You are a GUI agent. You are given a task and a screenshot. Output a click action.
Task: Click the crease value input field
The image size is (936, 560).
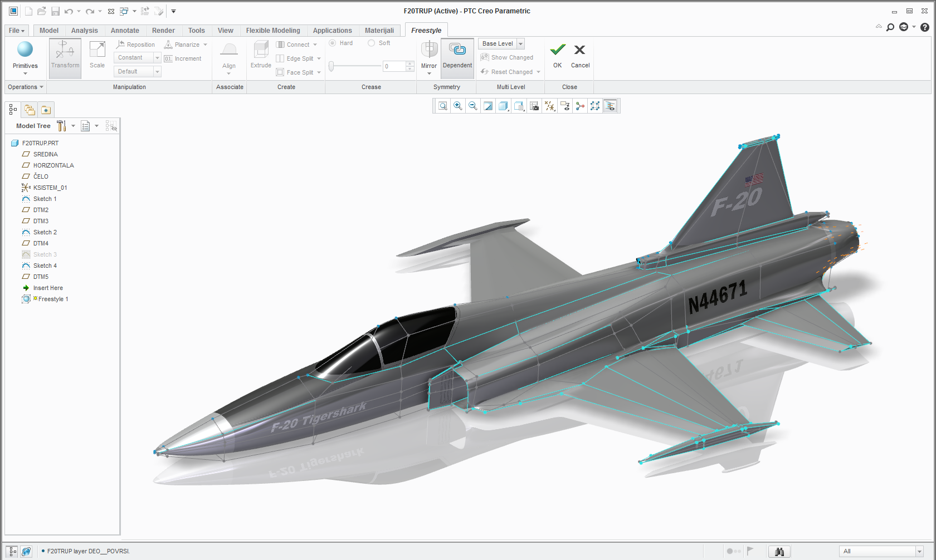click(394, 66)
